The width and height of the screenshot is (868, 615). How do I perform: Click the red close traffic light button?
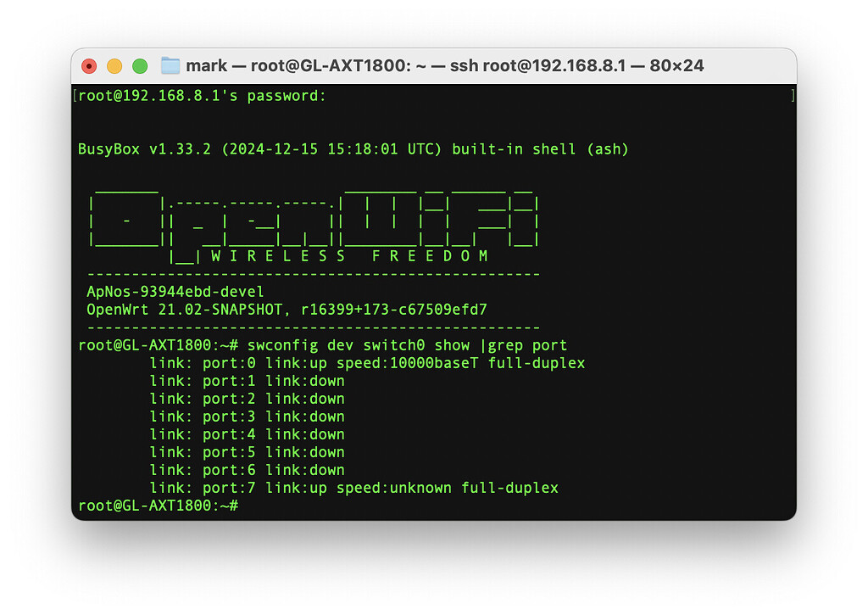coord(89,64)
